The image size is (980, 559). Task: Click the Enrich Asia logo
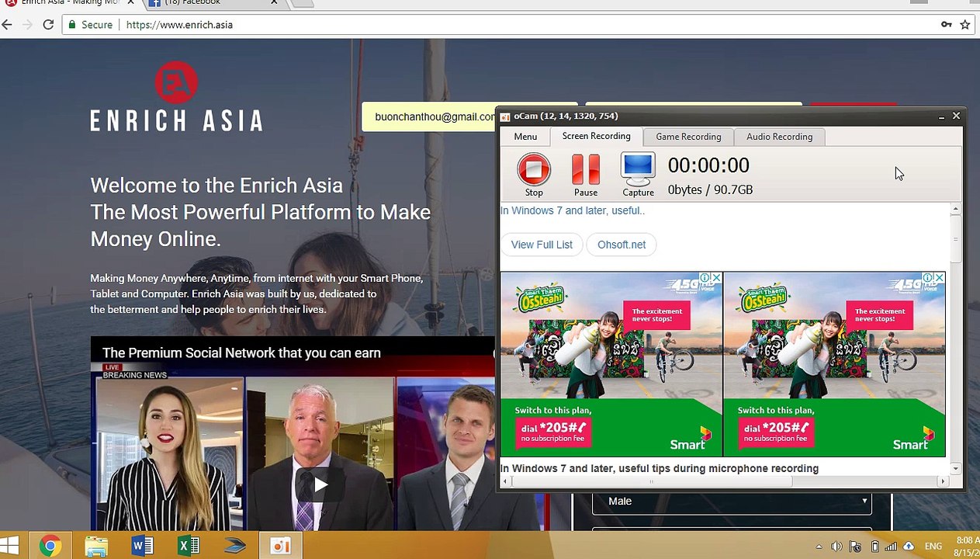click(x=176, y=96)
